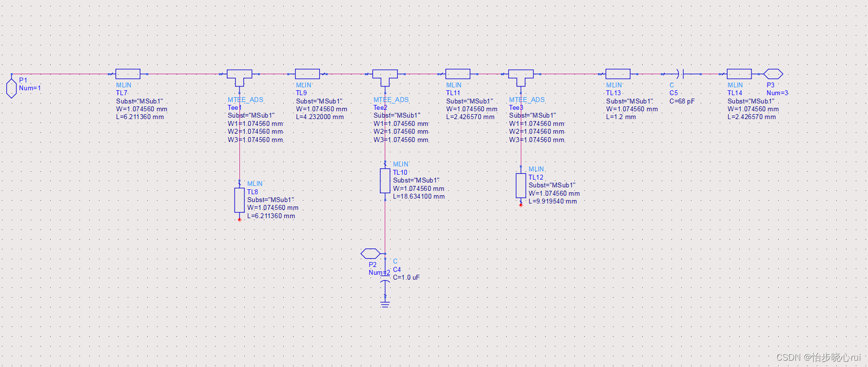Screen dimensions: 868x367
Task: Select the Tee1 MTEE junction symbol
Action: click(x=239, y=77)
